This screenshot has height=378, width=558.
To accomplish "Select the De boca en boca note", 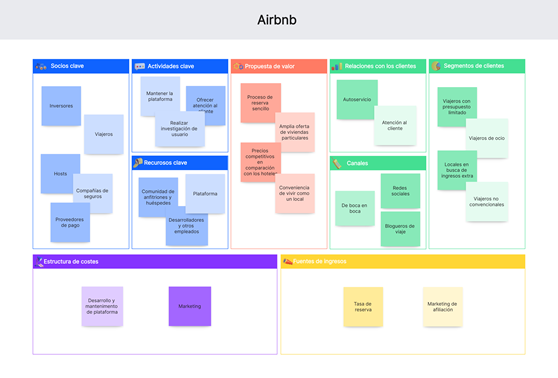I will pos(355,209).
